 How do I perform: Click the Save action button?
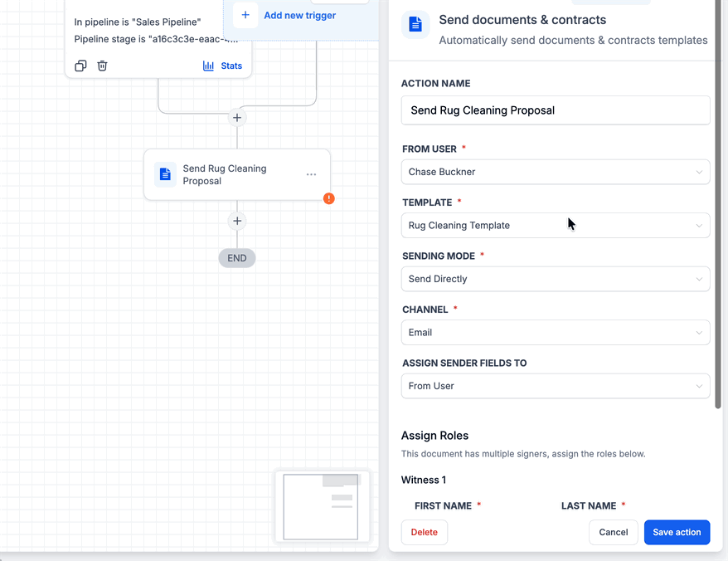click(x=677, y=532)
